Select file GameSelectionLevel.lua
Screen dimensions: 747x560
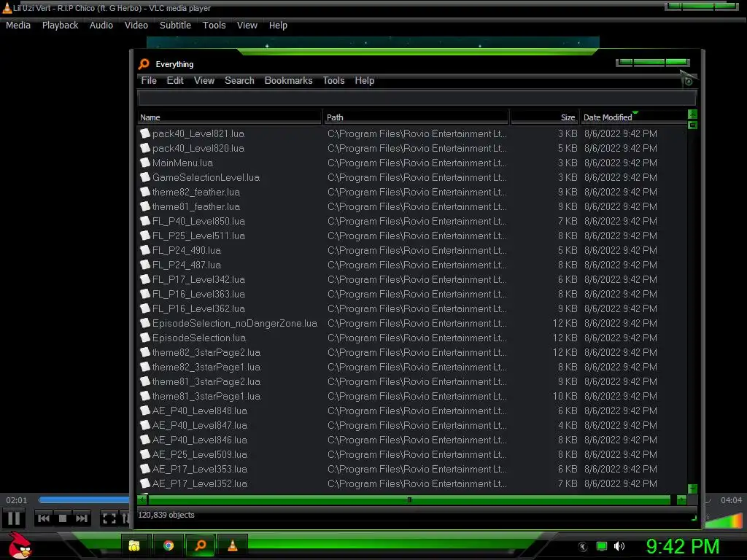click(x=206, y=177)
